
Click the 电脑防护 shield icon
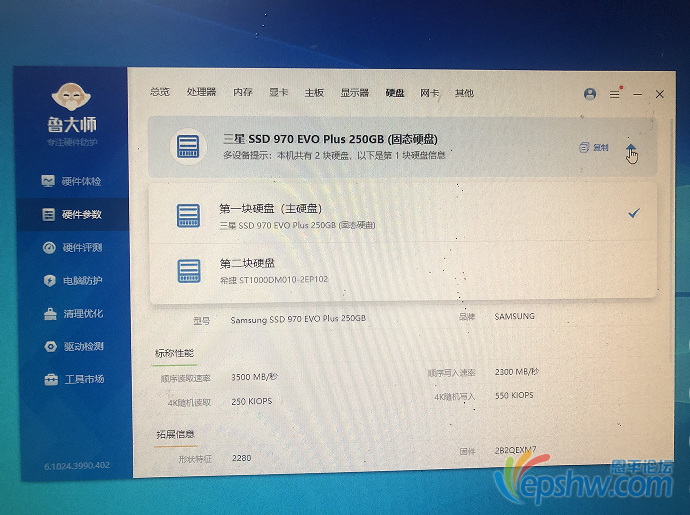(x=50, y=280)
